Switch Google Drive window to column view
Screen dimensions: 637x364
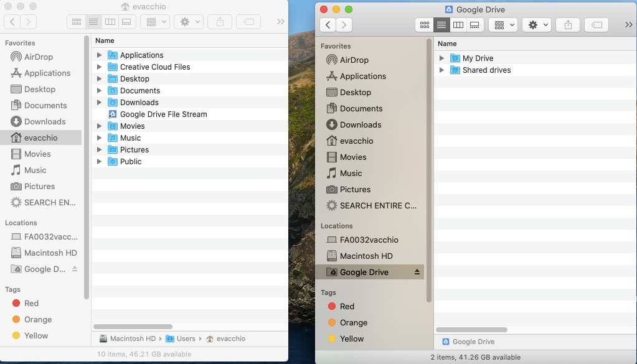(458, 25)
